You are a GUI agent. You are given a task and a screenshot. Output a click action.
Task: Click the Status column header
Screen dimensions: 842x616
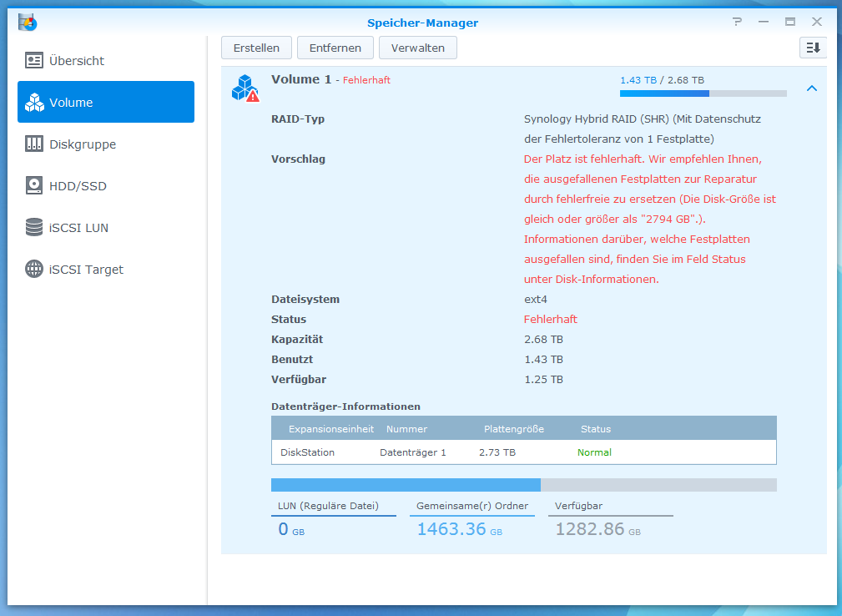[596, 429]
